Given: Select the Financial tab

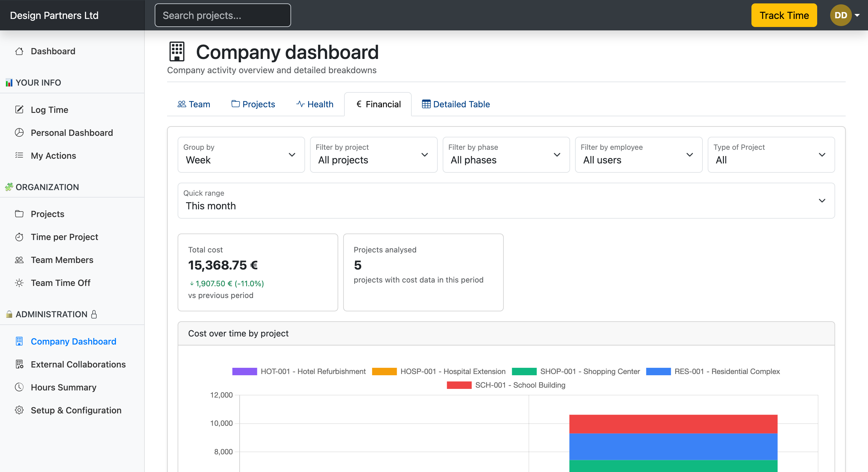Looking at the screenshot, I should (378, 104).
